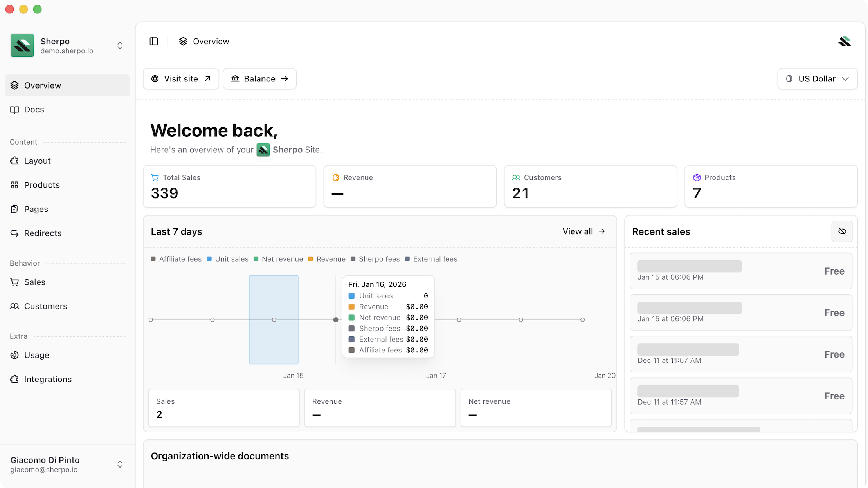Toggle the sidebar panel icon
868x488 pixels.
pos(154,42)
